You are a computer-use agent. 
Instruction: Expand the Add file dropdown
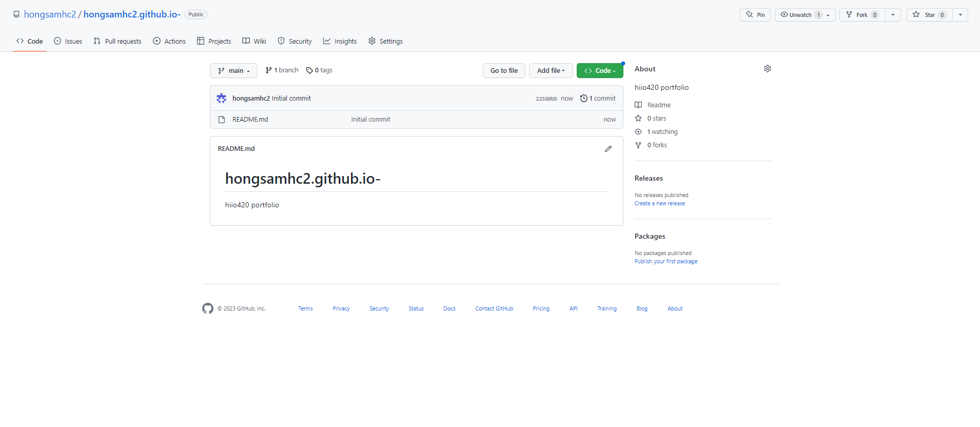551,70
